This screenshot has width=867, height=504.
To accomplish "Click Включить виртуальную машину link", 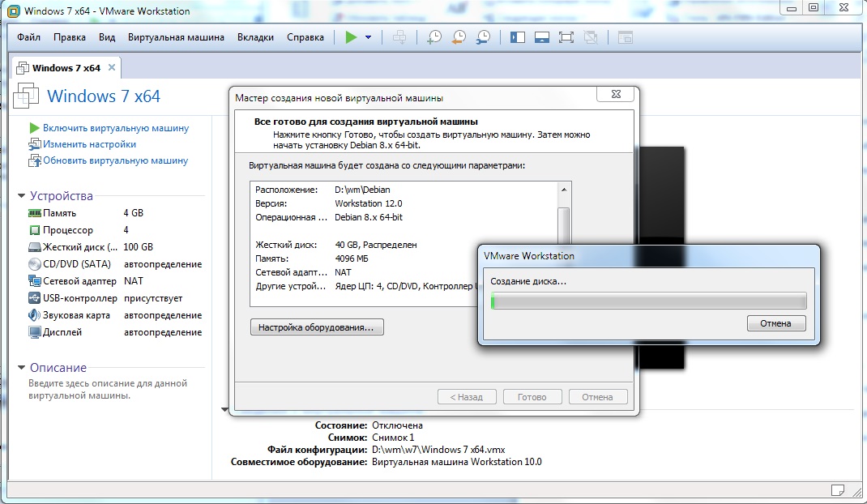I will coord(116,128).
